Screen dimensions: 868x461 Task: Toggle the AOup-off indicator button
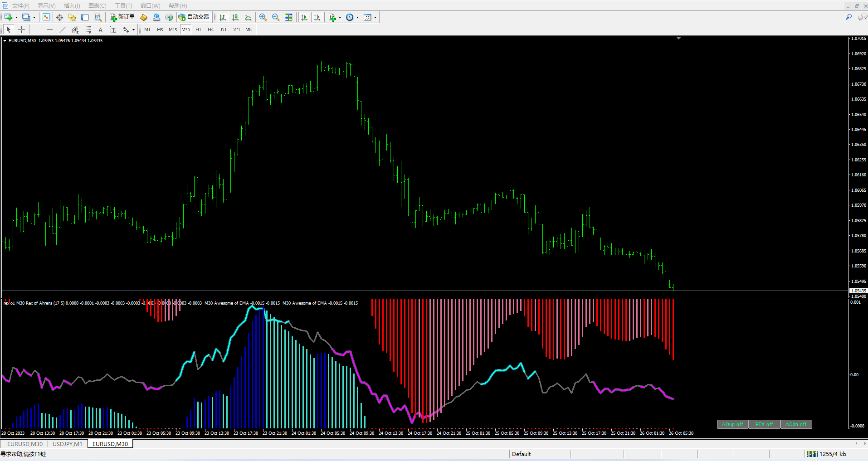tap(732, 424)
